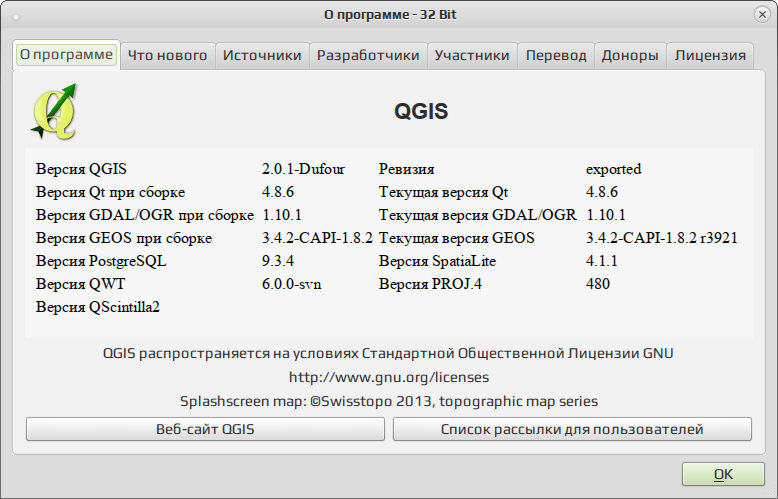Click the http://www.gnu.org/licenses link text
The image size is (778, 499).
coord(389,377)
